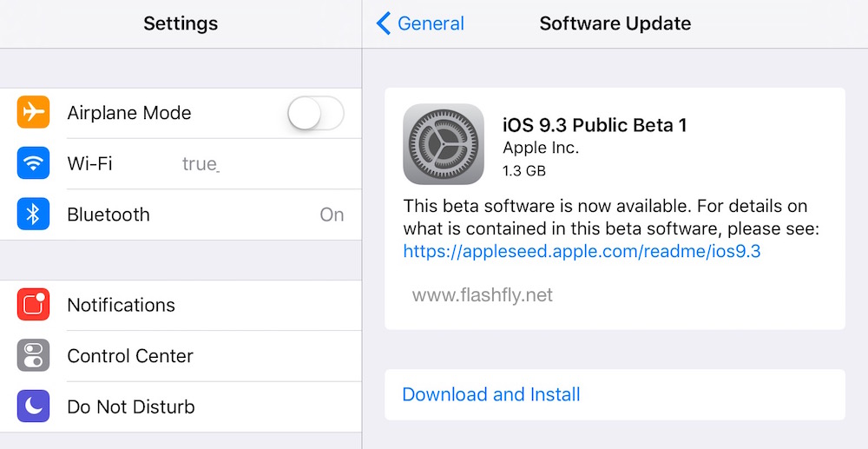The height and width of the screenshot is (449, 868).
Task: Click the iOS 9.3 Public Beta 1 title
Action: click(595, 125)
